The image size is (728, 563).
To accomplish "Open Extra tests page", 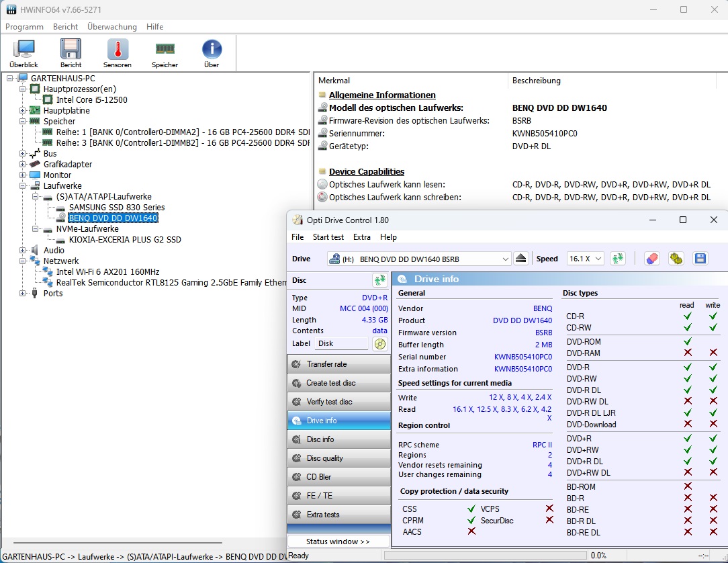I will [339, 515].
